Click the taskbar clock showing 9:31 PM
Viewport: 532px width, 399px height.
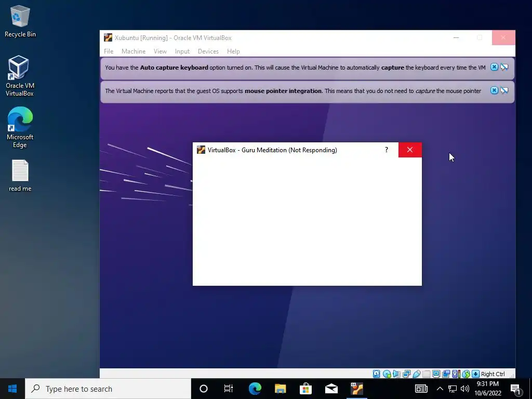(488, 389)
